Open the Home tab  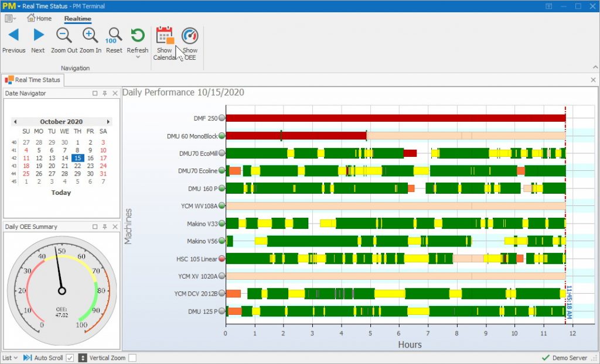pos(39,18)
